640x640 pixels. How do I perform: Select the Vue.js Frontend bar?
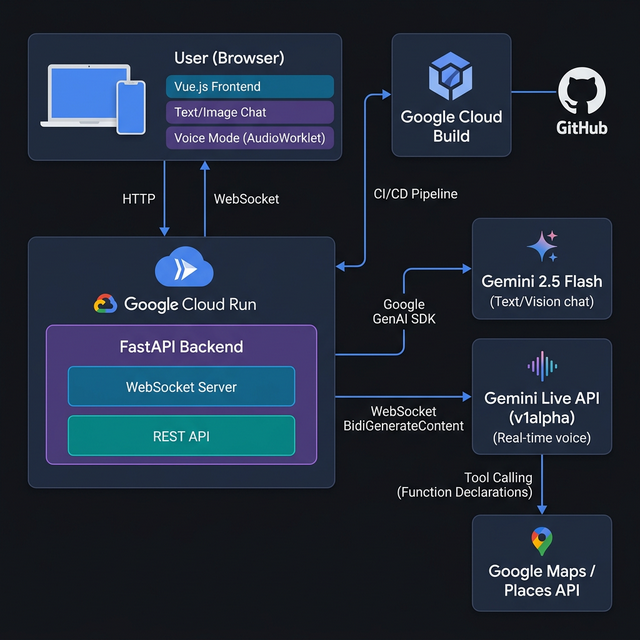coord(250,87)
